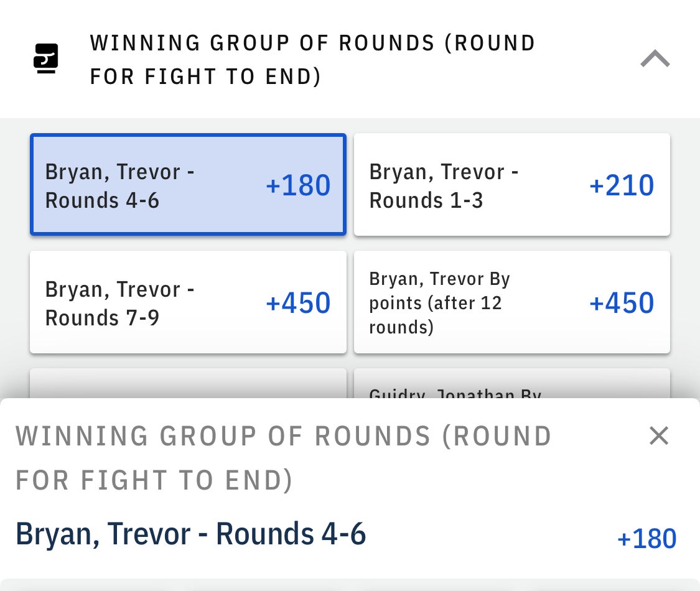The image size is (700, 591).
Task: Click +450 odds beside the By points option
Action: click(621, 303)
